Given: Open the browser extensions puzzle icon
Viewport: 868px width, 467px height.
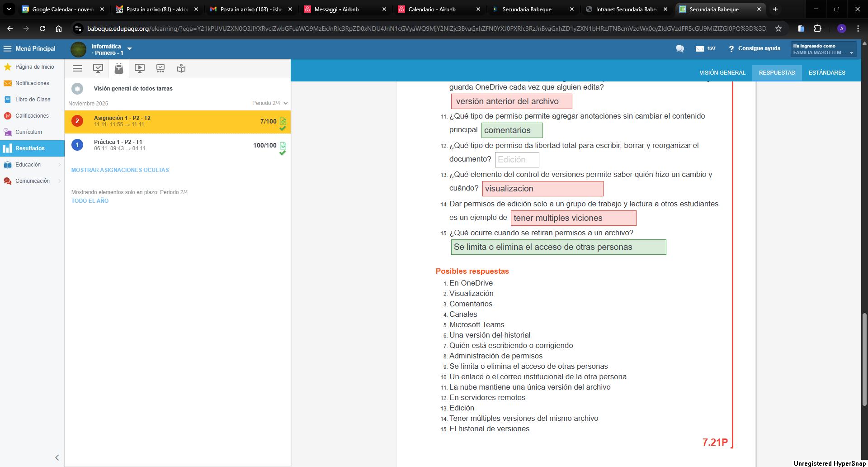Looking at the screenshot, I should click(x=817, y=29).
